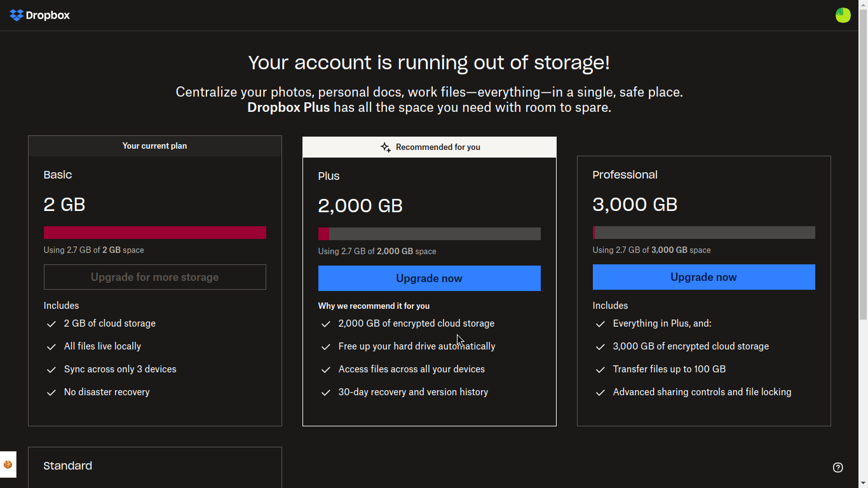
Task: Click Advanced sharing controls and file locking text
Action: click(x=702, y=392)
